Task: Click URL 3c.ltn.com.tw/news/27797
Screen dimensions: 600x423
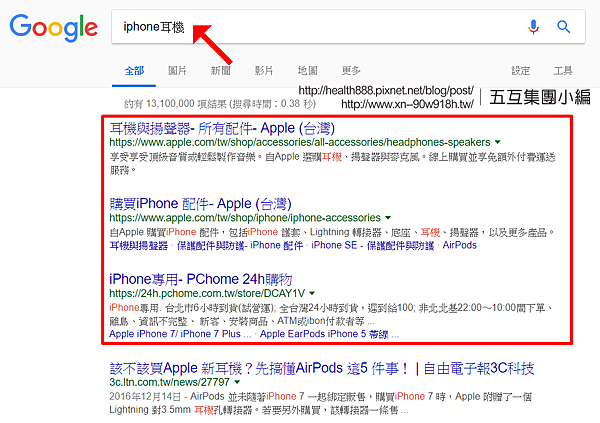Action: click(169, 382)
